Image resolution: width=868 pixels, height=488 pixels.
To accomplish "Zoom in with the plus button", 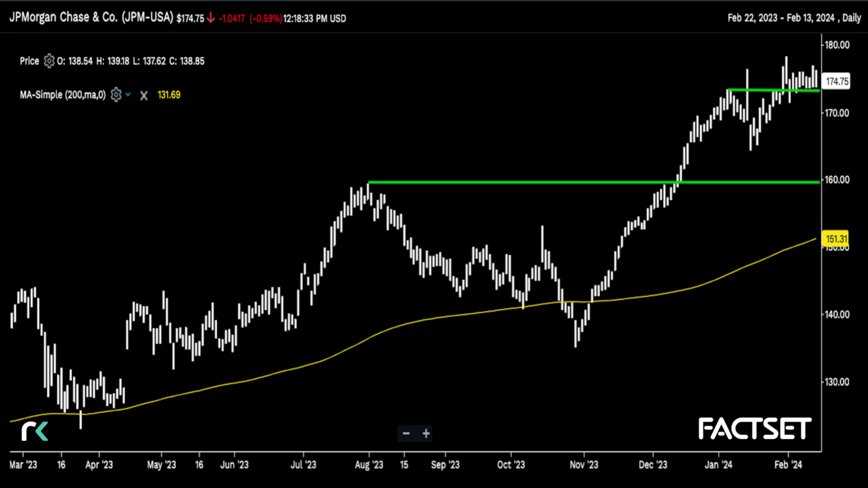I will pyautogui.click(x=426, y=434).
